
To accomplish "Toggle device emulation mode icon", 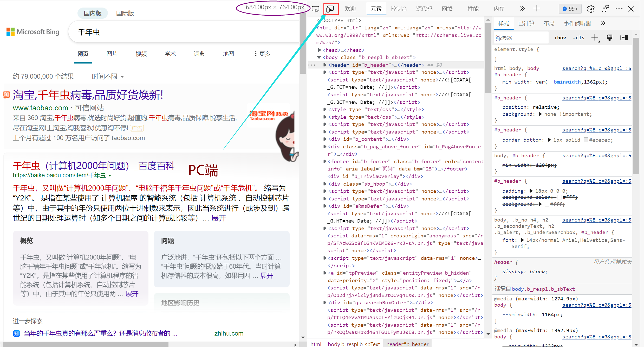I will click(x=330, y=9).
